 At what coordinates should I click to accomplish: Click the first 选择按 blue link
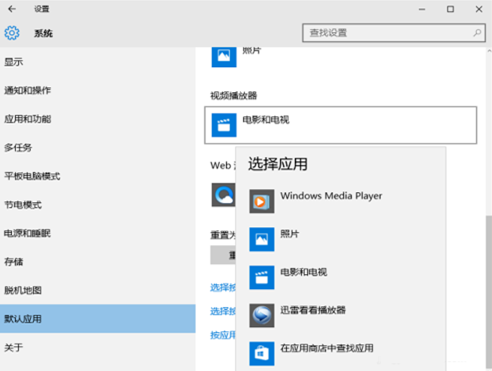point(223,287)
